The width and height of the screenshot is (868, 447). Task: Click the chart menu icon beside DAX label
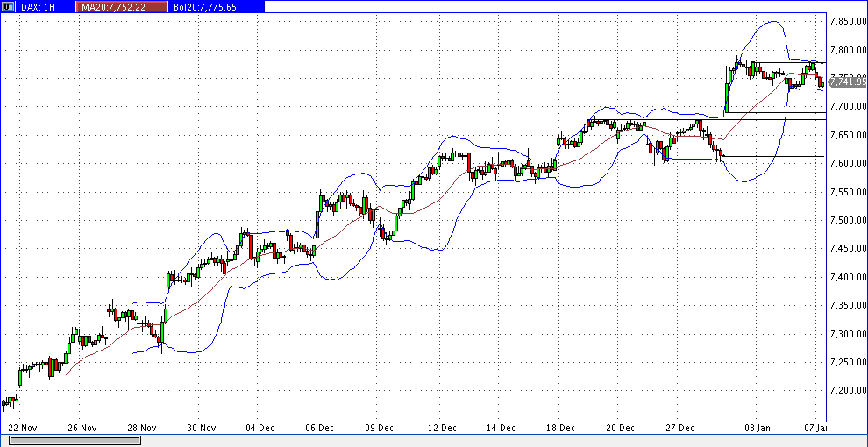(7, 6)
